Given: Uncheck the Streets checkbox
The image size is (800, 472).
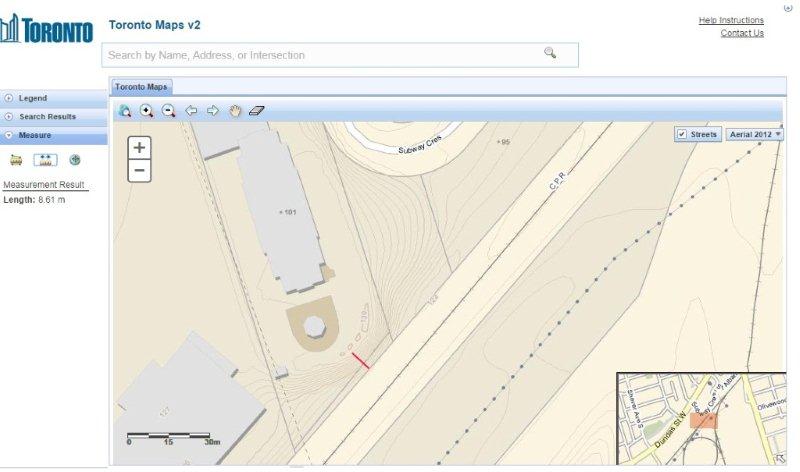Looking at the screenshot, I should (x=682, y=134).
